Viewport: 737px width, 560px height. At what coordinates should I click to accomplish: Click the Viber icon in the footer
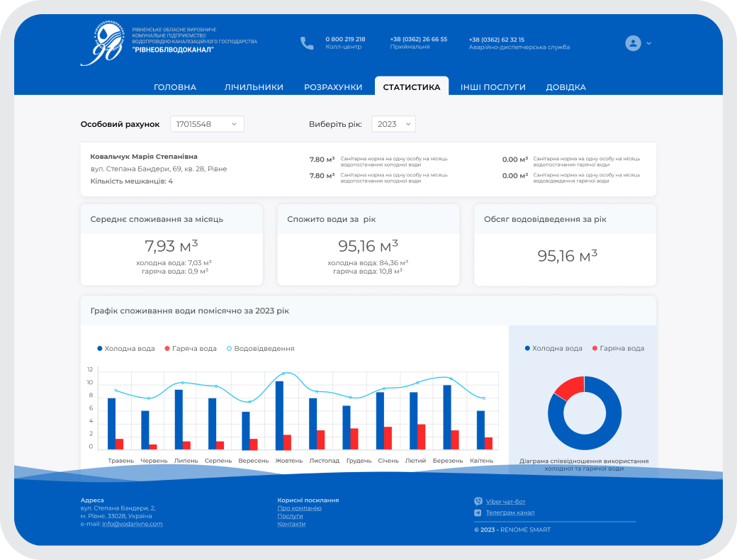[x=478, y=501]
